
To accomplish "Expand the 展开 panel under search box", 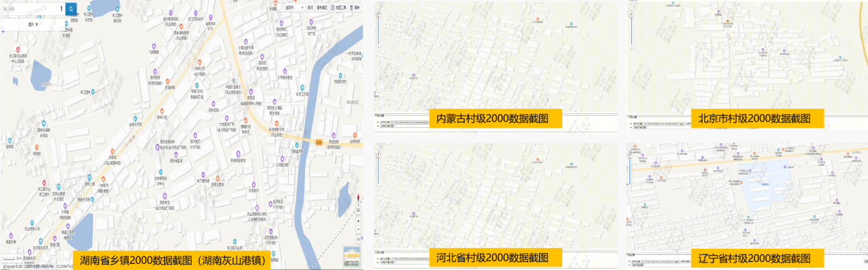I will point(33,25).
